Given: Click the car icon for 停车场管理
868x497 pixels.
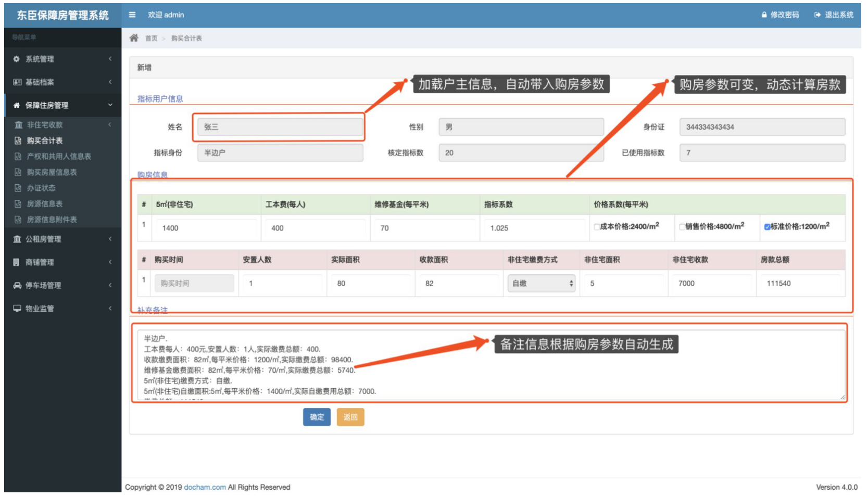Looking at the screenshot, I should [17, 286].
